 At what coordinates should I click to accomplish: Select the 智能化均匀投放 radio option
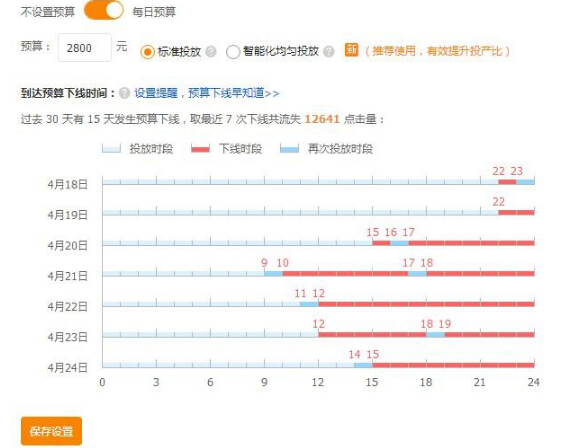coord(233,52)
